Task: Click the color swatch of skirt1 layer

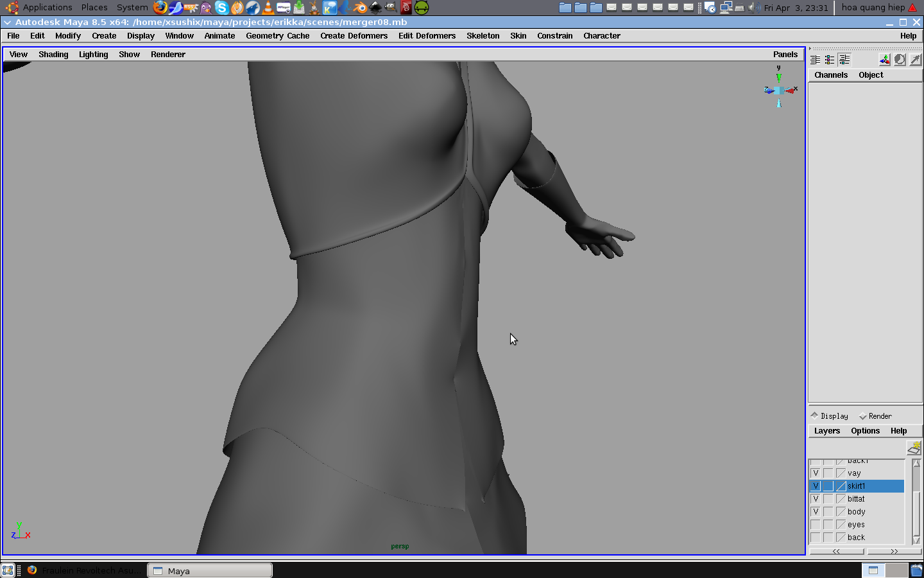Action: [841, 486]
